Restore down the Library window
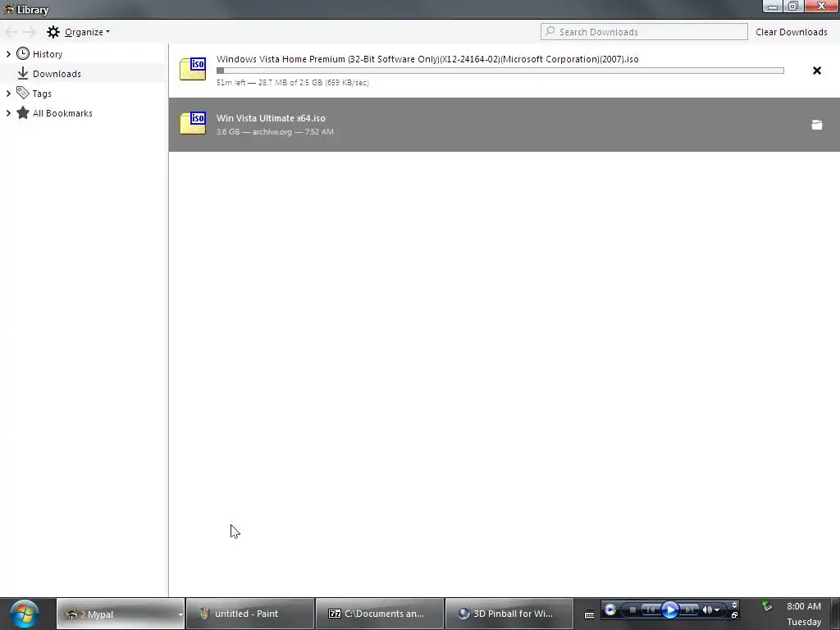 click(793, 7)
